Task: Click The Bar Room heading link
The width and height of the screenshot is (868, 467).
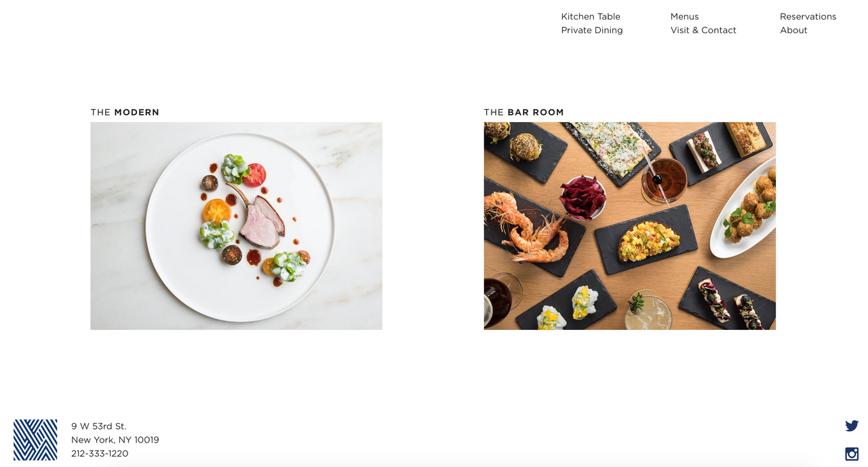Action: [524, 112]
